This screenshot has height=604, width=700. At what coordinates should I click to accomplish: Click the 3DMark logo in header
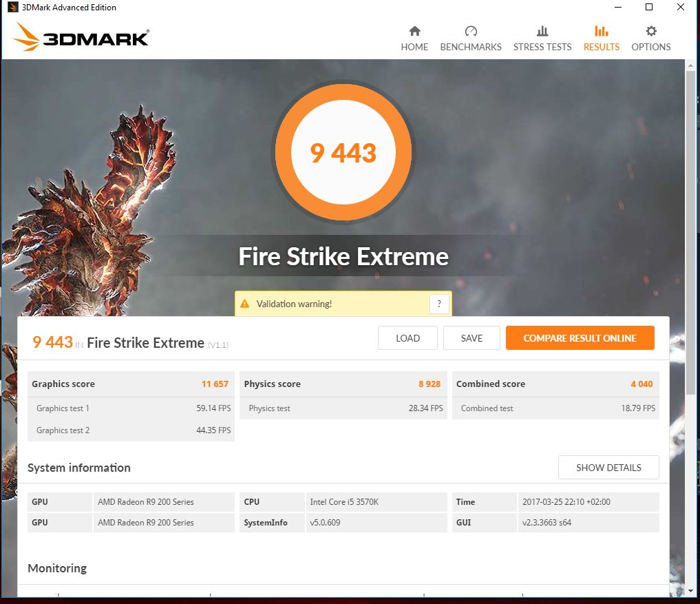tap(81, 37)
